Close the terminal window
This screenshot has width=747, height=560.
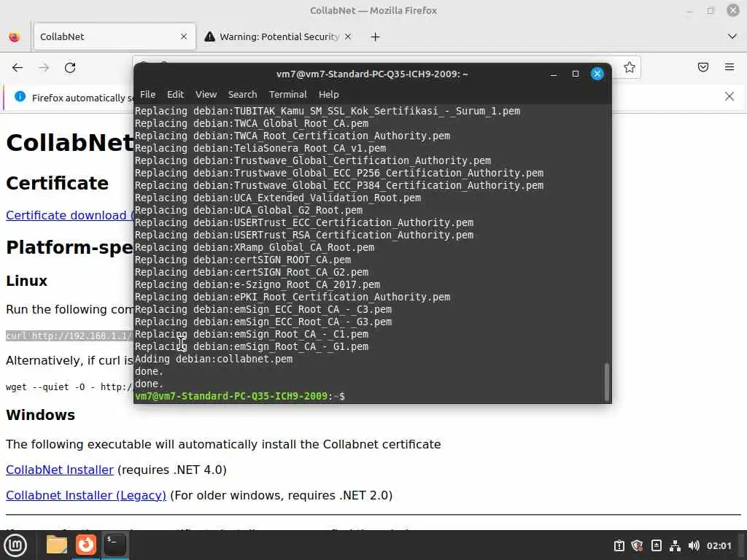[597, 74]
